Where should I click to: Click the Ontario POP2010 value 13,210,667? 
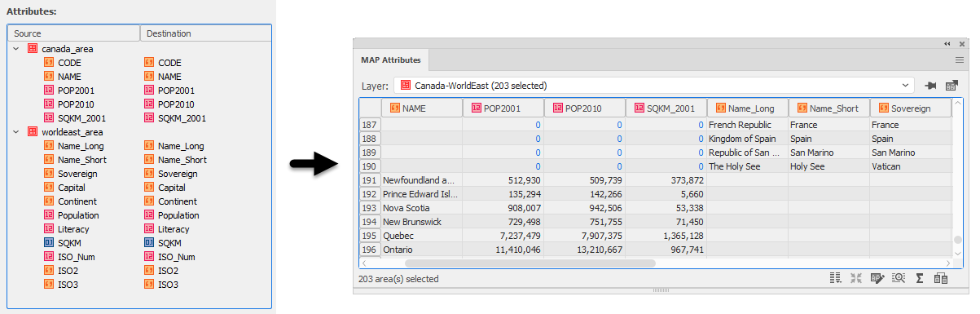pyautogui.click(x=585, y=250)
